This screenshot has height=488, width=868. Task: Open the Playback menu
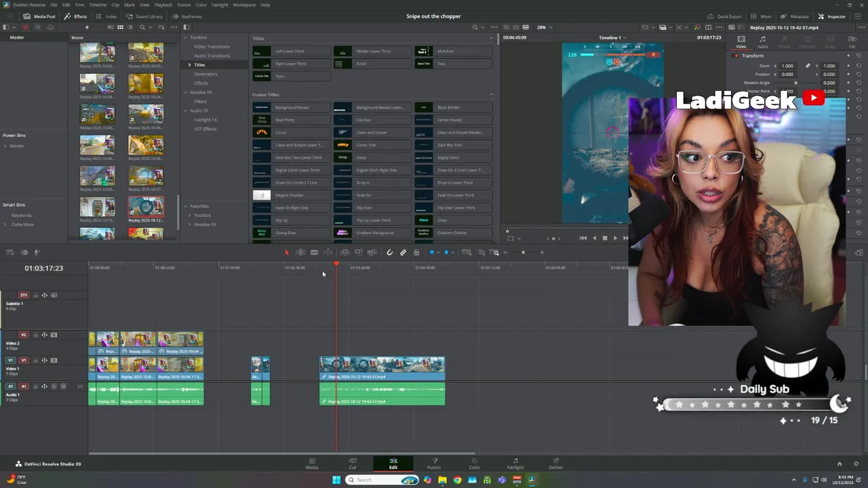163,5
